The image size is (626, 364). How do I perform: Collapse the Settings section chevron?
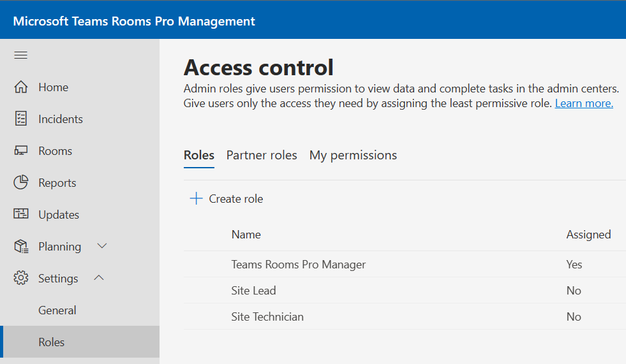[99, 278]
